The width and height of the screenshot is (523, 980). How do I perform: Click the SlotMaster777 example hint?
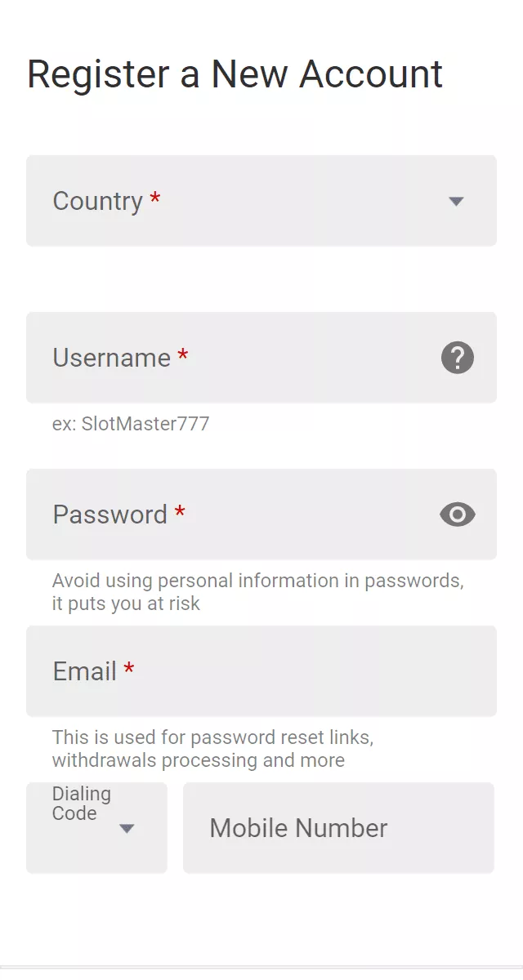click(131, 424)
